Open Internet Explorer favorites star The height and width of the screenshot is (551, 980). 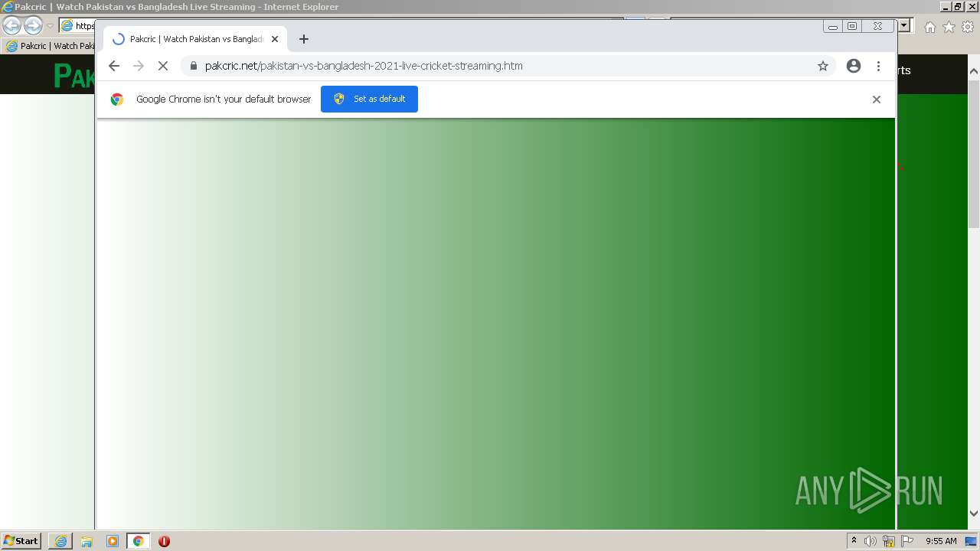[x=949, y=27]
